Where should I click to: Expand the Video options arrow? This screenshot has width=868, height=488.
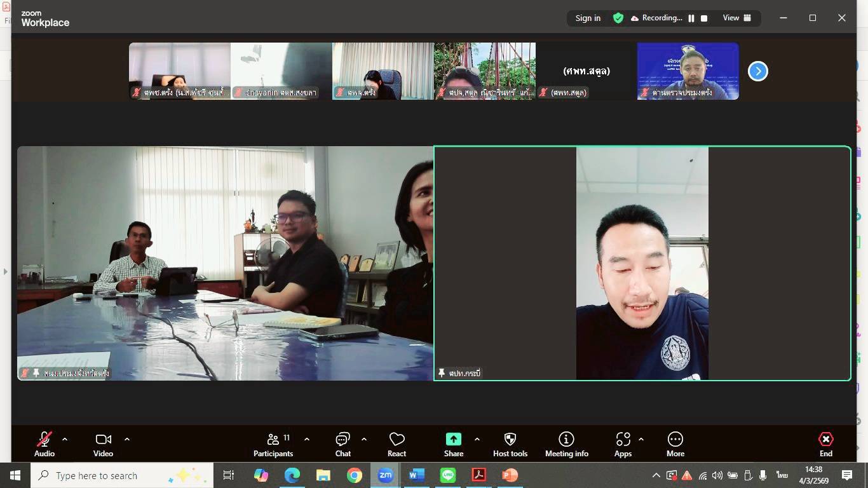click(127, 439)
